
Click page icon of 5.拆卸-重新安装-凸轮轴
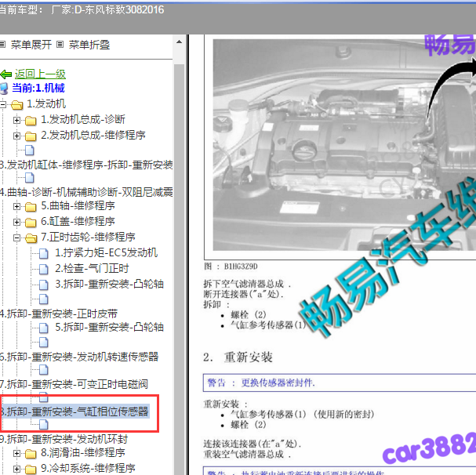[x=44, y=328]
